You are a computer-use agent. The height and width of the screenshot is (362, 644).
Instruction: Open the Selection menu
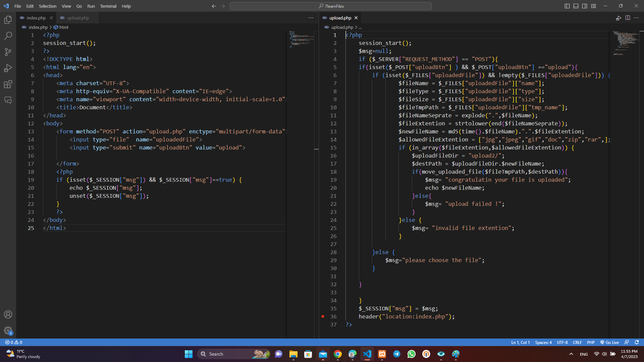[48, 6]
